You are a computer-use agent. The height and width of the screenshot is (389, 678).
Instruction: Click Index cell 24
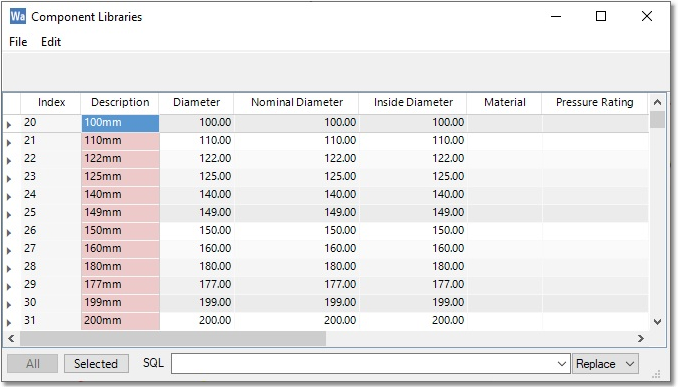(x=51, y=195)
